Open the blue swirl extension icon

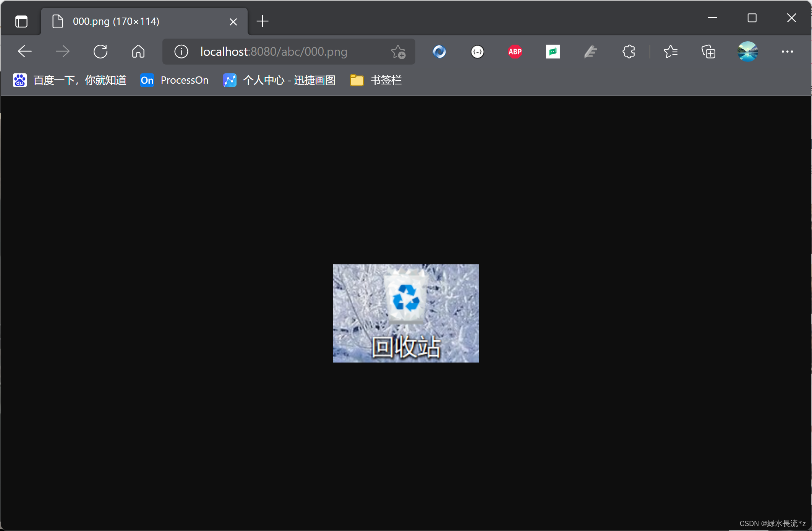click(439, 52)
